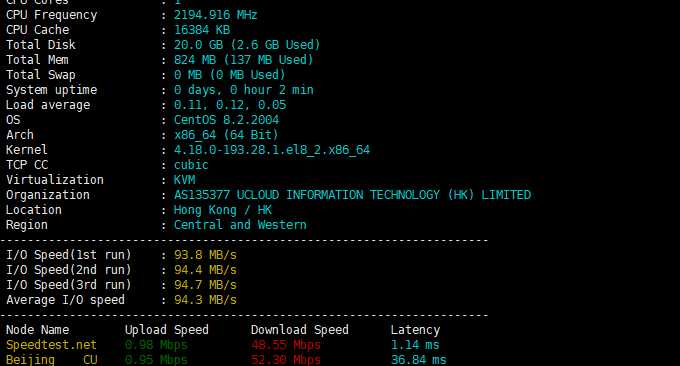Click the Total Disk label
This screenshot has height=366, width=680.
(x=41, y=45)
